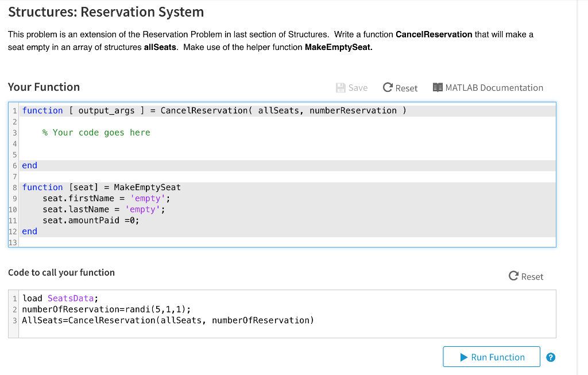588x375 pixels.
Task: Click the 'end' keyword on line 12
Action: coord(30,231)
